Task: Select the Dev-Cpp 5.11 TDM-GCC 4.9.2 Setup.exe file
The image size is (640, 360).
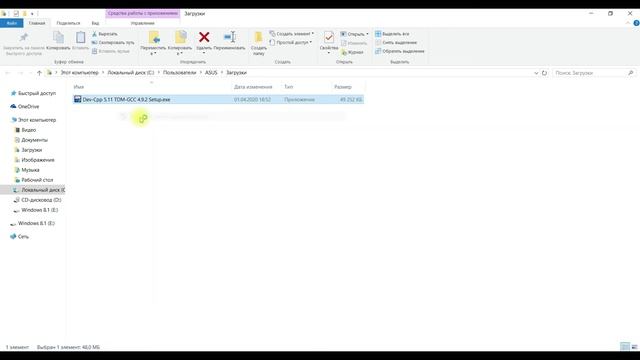Action: (x=126, y=100)
